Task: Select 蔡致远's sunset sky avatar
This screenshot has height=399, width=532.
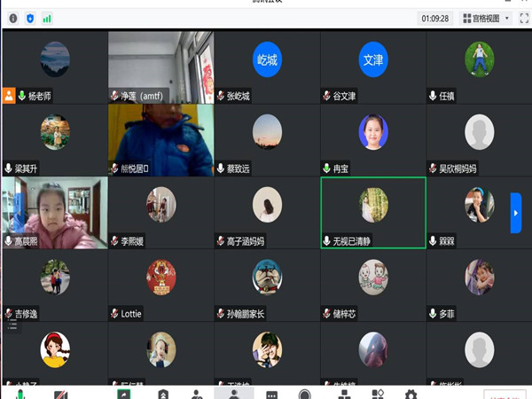Action: 267,132
